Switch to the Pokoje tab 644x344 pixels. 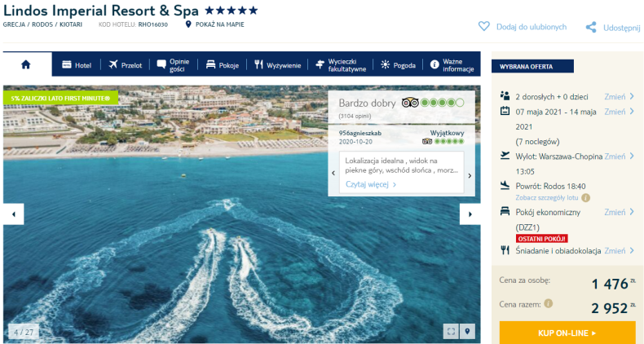223,65
